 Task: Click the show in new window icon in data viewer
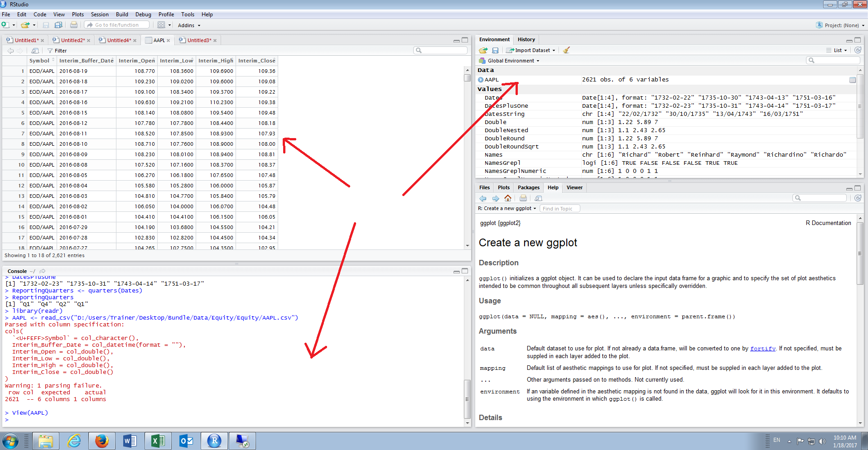point(35,51)
